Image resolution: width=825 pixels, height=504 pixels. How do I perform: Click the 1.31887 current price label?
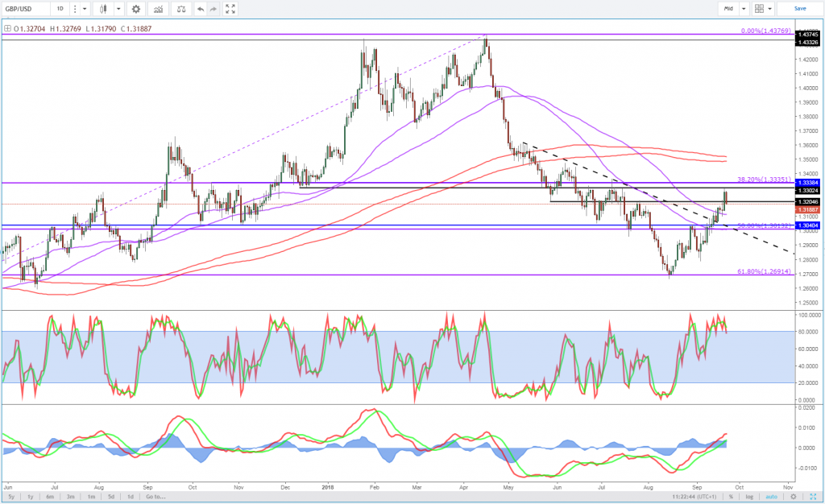806,209
